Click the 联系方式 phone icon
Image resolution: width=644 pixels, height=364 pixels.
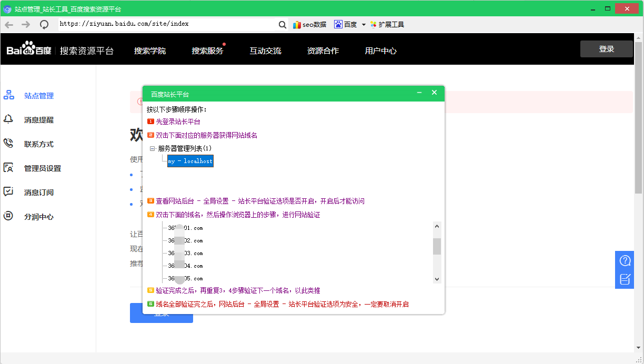pyautogui.click(x=8, y=144)
